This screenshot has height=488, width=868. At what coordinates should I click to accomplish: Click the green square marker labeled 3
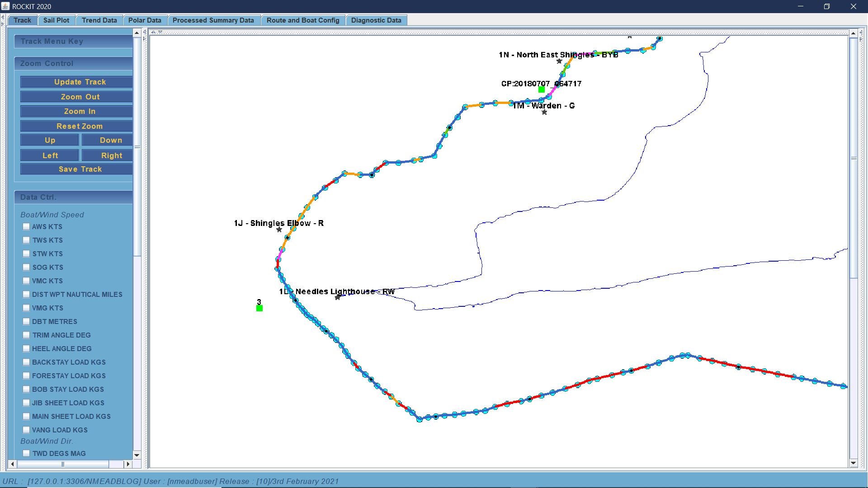click(259, 308)
